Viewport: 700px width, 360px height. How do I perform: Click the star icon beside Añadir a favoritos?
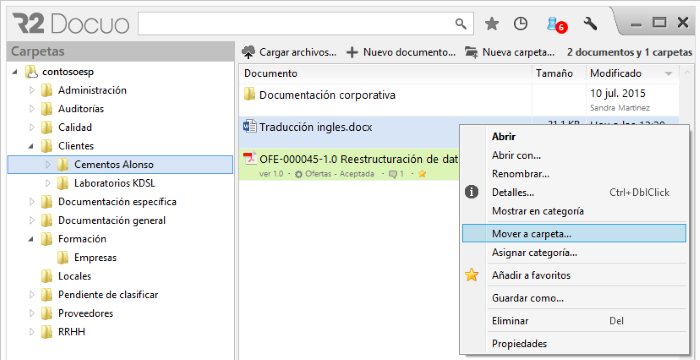click(471, 275)
